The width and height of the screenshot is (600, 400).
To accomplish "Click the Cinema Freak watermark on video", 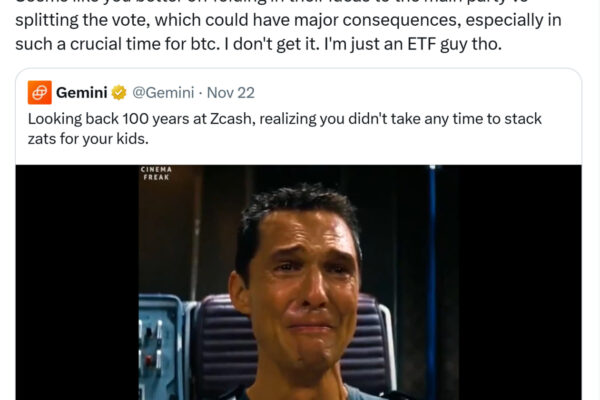I will (x=157, y=176).
